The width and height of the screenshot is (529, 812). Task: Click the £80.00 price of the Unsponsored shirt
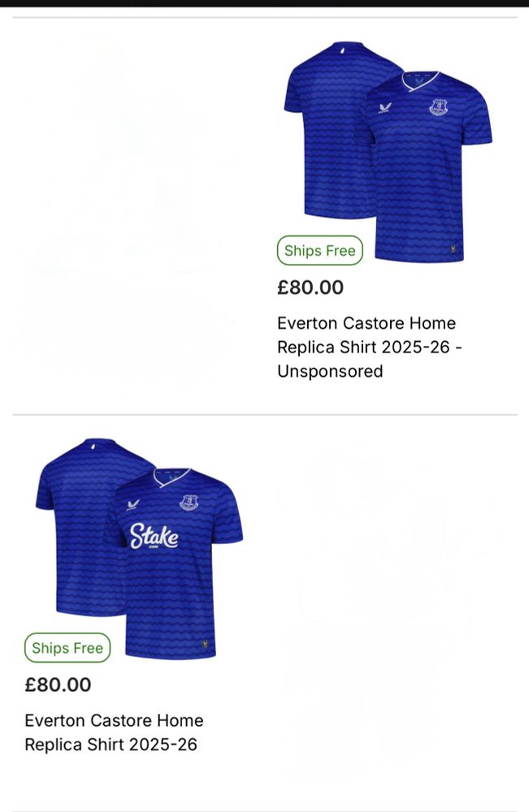click(x=310, y=287)
